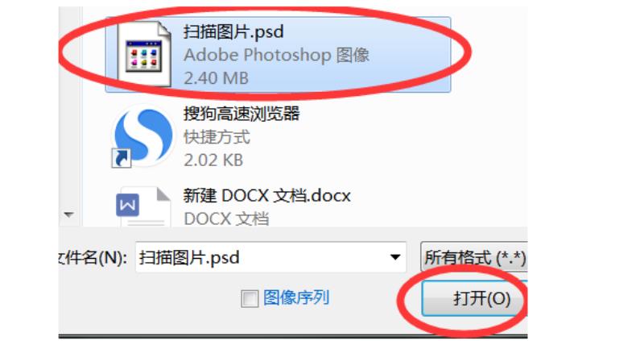Enable the 图像序列 checkbox
Viewport: 644px width, 341px height.
(250, 298)
